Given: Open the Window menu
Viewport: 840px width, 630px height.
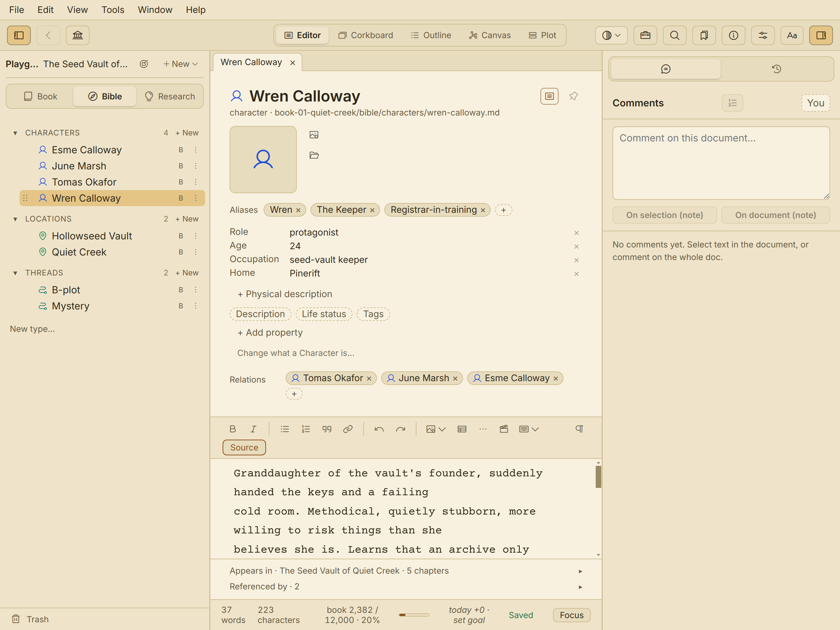Looking at the screenshot, I should [x=155, y=10].
